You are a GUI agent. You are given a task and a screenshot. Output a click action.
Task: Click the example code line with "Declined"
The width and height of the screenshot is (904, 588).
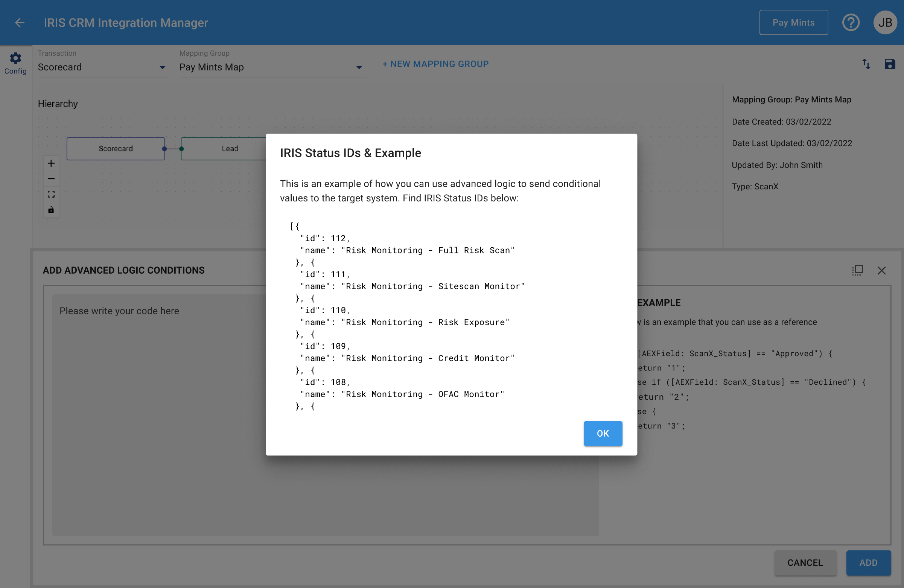click(752, 382)
